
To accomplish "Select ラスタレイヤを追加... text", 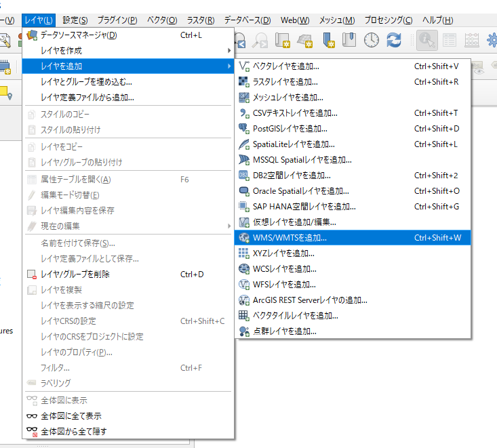I will tap(285, 82).
